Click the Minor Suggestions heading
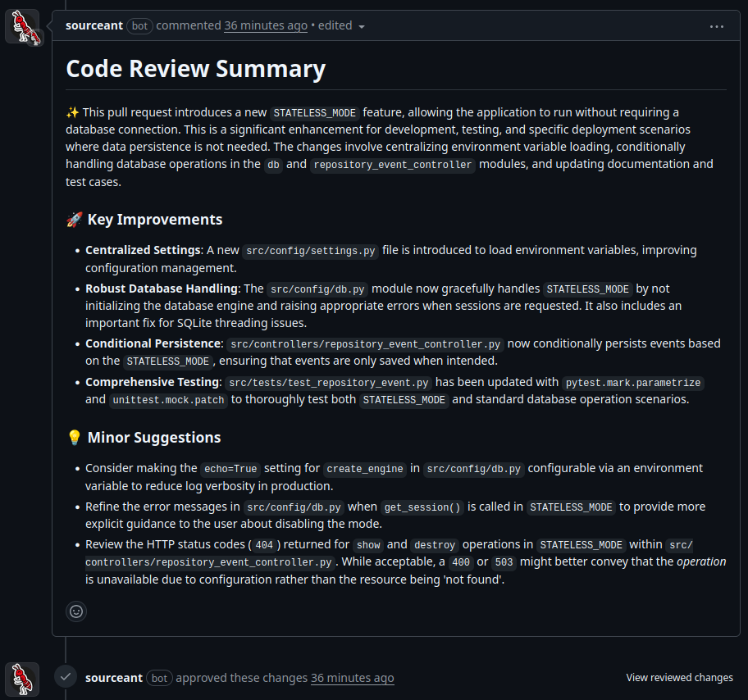 point(154,437)
